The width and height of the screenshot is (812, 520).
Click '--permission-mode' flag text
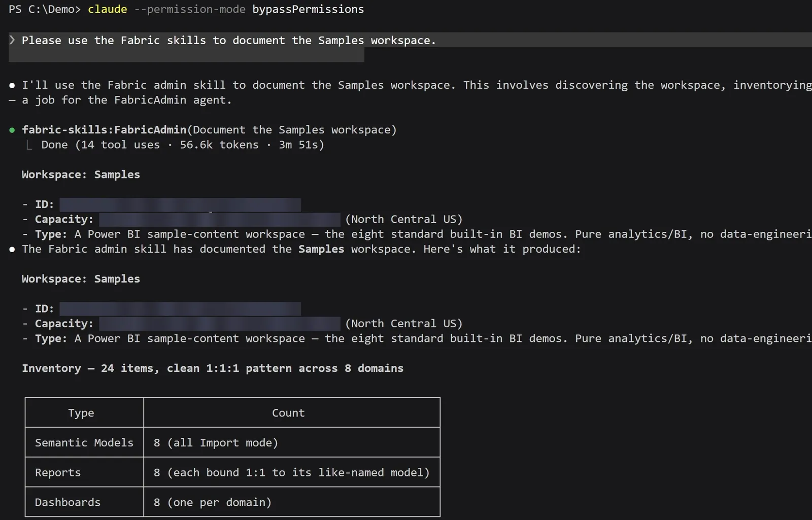[189, 9]
